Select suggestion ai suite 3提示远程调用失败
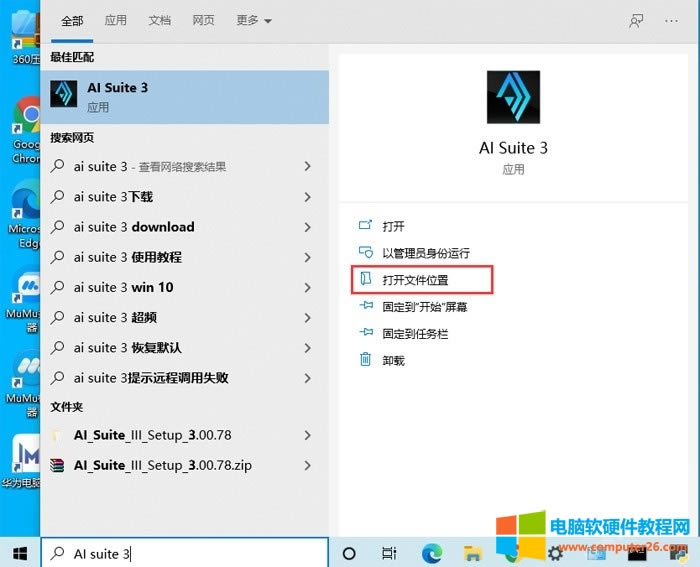The width and height of the screenshot is (700, 567). click(x=185, y=378)
